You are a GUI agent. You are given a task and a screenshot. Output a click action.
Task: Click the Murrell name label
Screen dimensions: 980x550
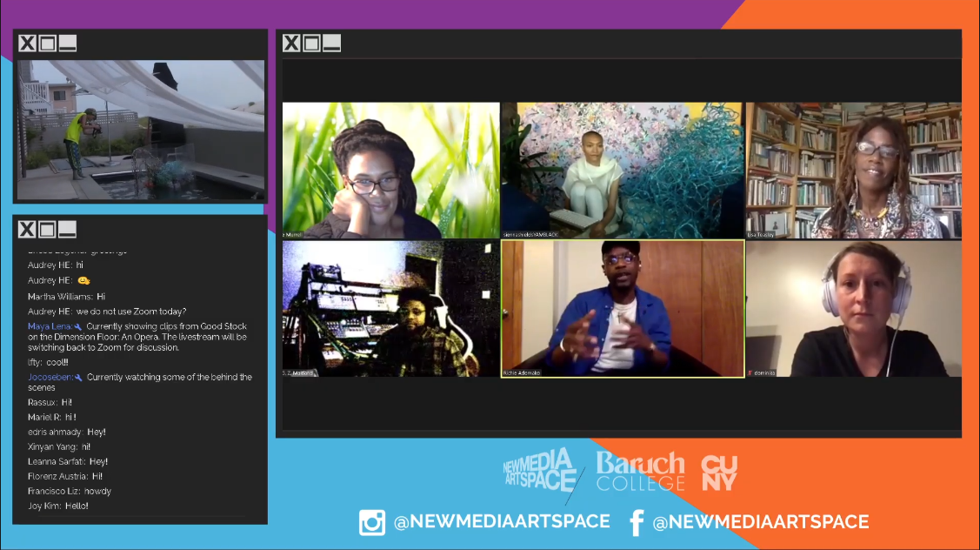coord(293,235)
